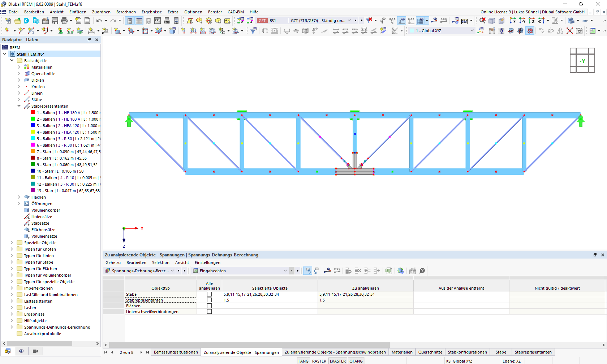Check 'Alle analysieren' for Flächen row

coord(209,306)
